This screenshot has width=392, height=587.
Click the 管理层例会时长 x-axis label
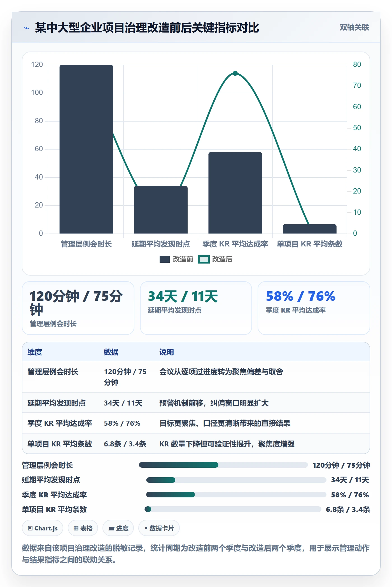click(86, 244)
